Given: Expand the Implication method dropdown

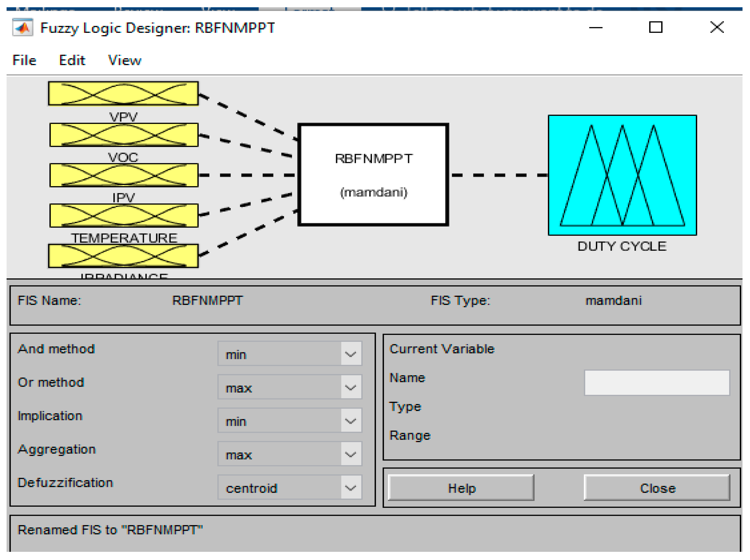Looking at the screenshot, I should pyautogui.click(x=290, y=421).
